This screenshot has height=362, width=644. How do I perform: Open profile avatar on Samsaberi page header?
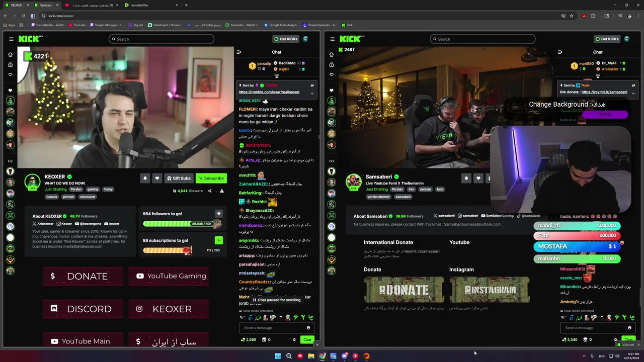(626, 39)
